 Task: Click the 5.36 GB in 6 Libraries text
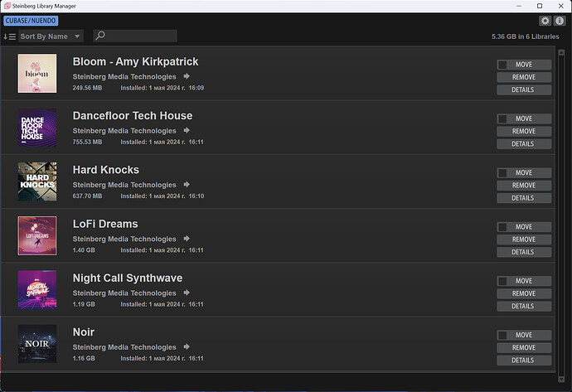click(x=526, y=36)
